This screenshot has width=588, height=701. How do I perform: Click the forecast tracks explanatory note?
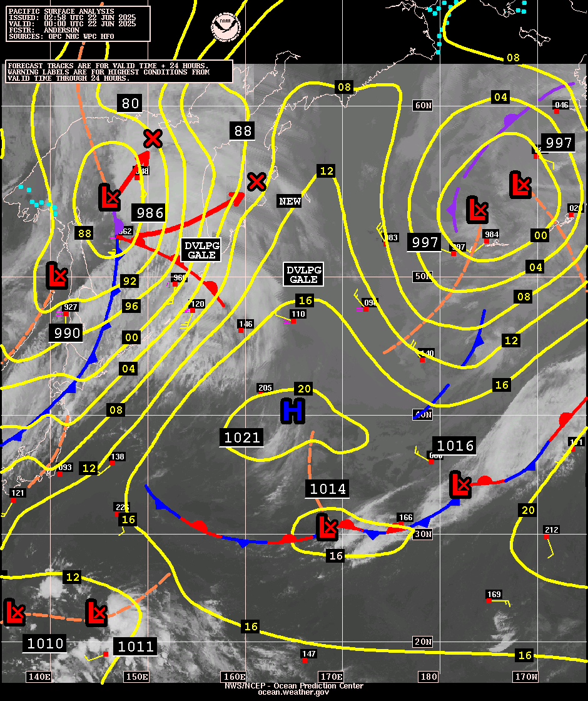coord(119,72)
